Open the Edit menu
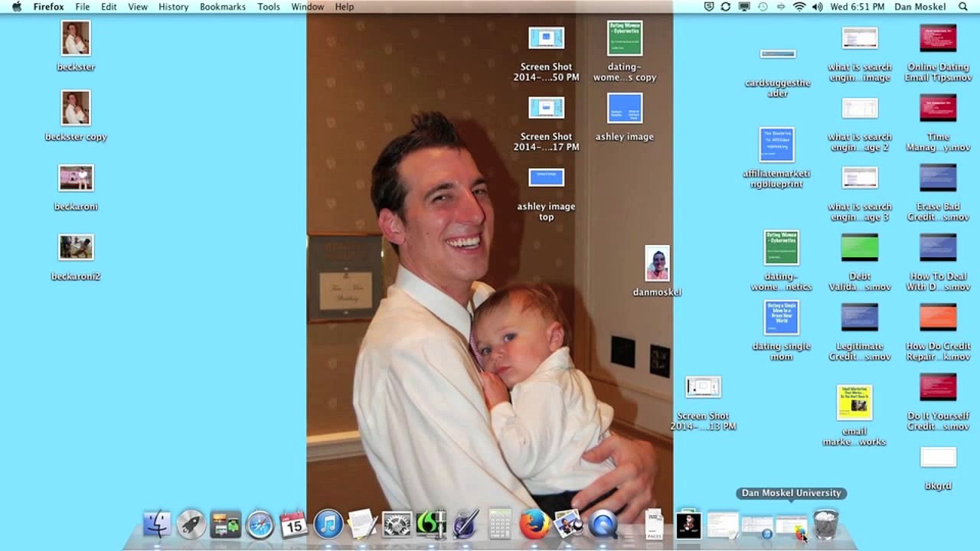This screenshot has width=980, height=551. pos(109,7)
